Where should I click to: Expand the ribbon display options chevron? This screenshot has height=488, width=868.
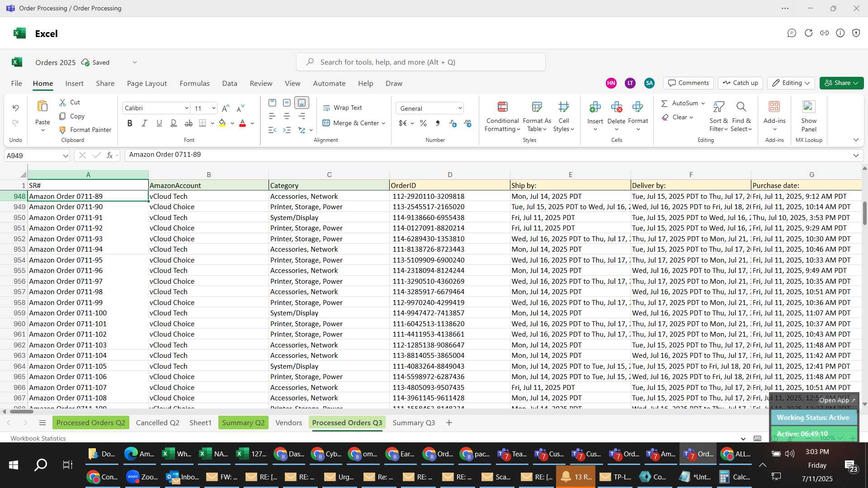pyautogui.click(x=856, y=140)
